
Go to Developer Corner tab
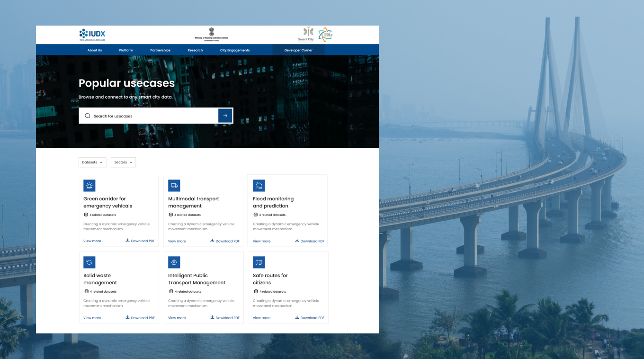click(x=298, y=50)
